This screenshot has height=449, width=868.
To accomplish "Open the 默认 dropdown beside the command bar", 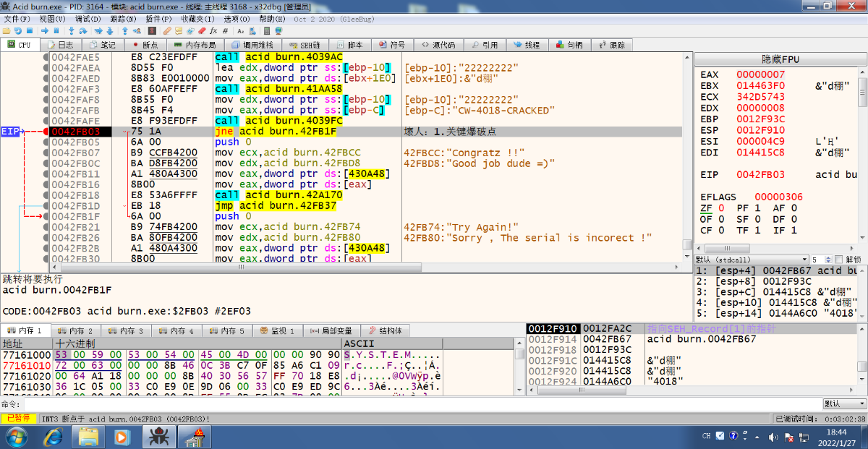I will coord(843,403).
